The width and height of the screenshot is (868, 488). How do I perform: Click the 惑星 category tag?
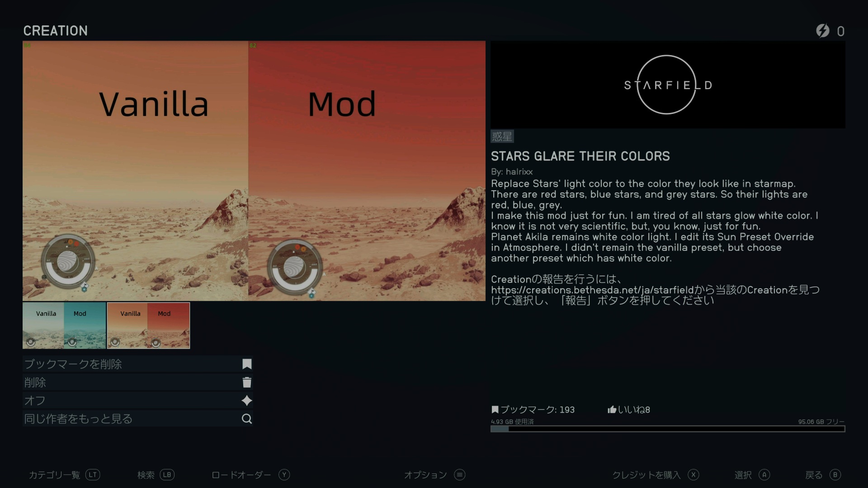(x=502, y=136)
